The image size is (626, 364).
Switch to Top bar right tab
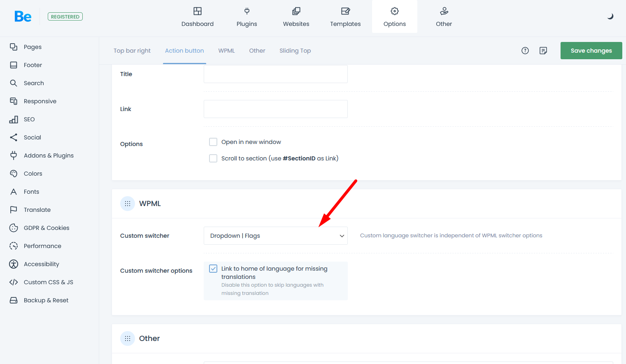tap(132, 51)
